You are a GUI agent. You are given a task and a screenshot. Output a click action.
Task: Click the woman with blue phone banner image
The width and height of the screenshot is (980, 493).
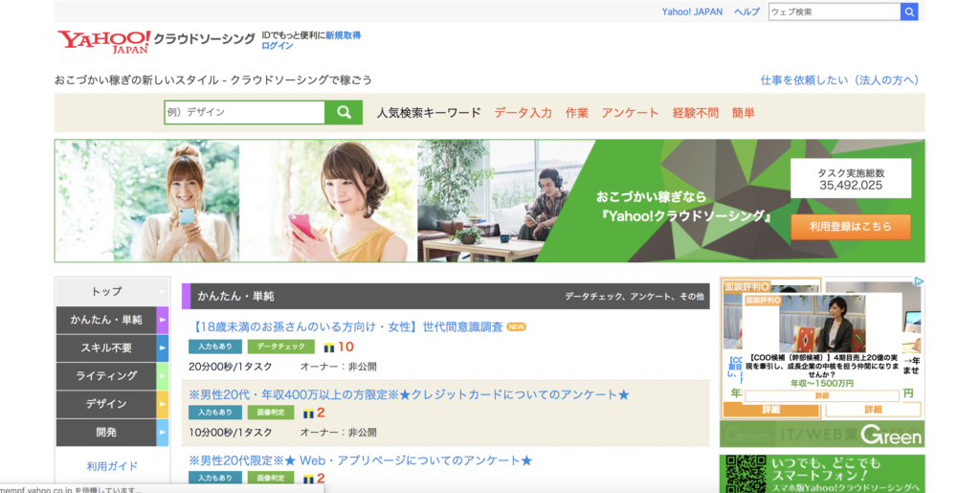coord(147,201)
